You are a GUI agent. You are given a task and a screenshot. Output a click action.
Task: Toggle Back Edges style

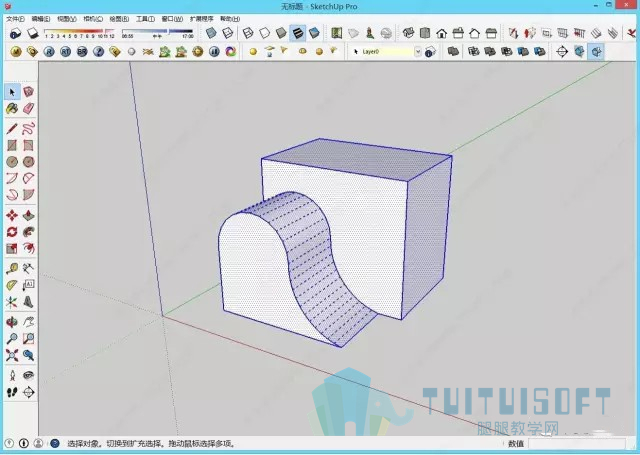228,33
